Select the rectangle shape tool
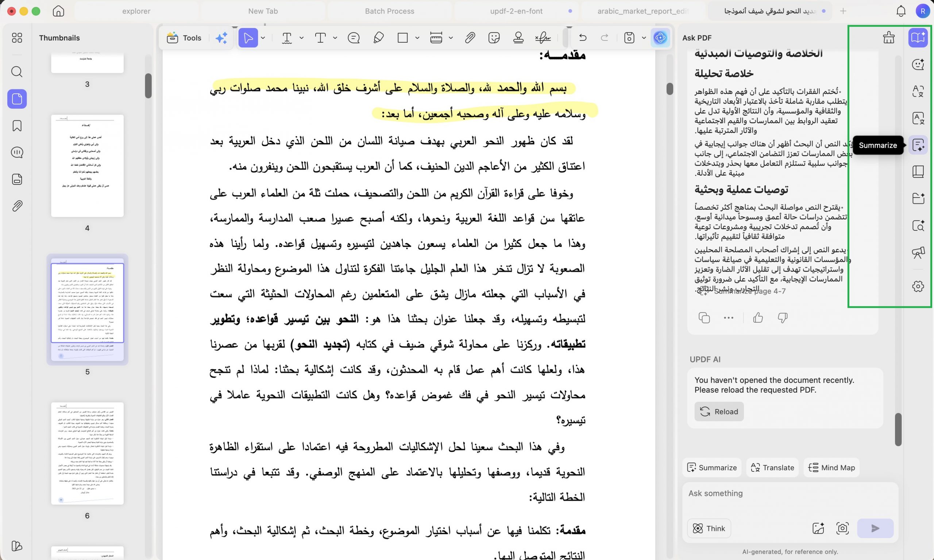 (402, 38)
